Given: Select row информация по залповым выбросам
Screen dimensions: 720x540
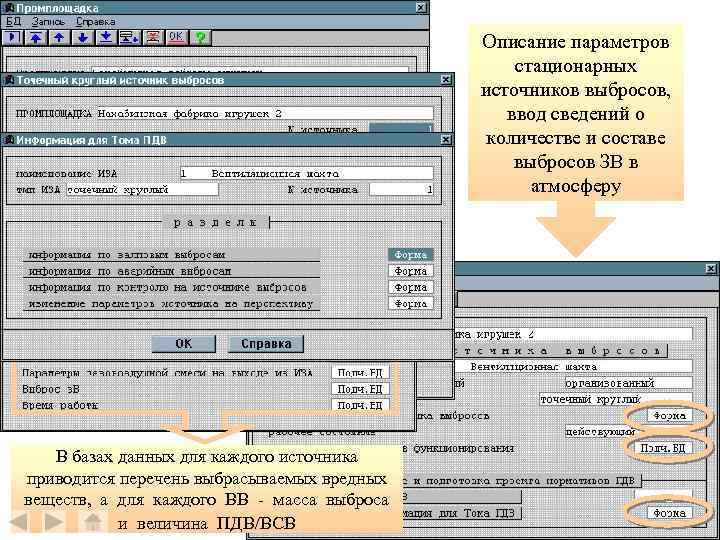Looking at the screenshot, I should click(171, 255).
